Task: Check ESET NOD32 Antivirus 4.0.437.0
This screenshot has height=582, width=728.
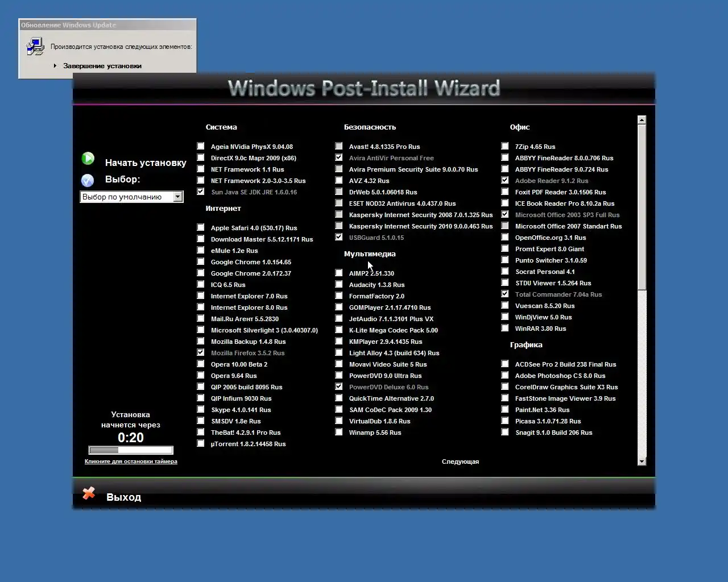Action: 339,203
